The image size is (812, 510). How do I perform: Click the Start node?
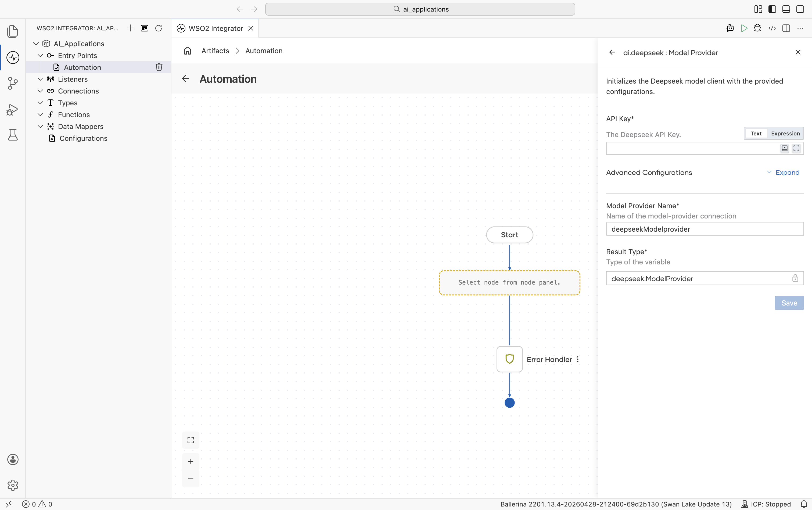coord(509,235)
